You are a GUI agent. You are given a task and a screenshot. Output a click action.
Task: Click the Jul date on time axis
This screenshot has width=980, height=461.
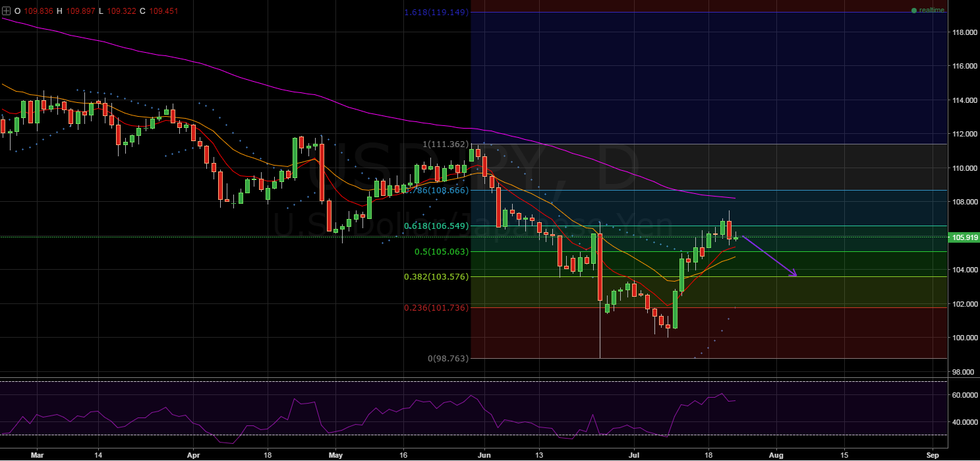pyautogui.click(x=634, y=455)
